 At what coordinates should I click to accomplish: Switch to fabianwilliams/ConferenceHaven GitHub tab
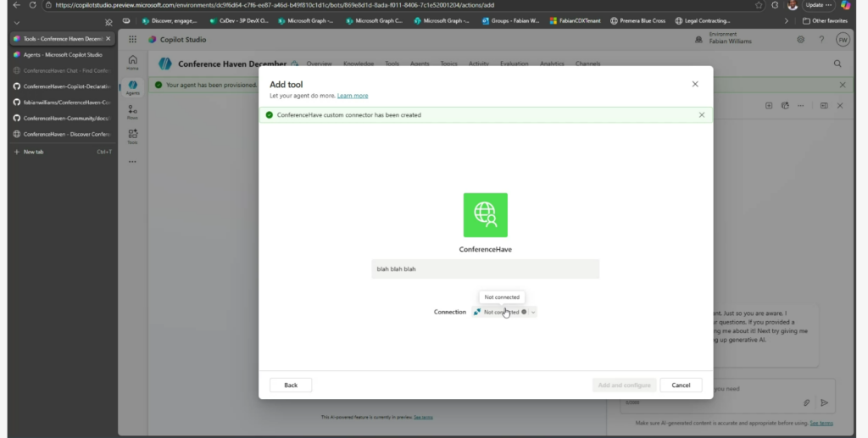point(63,103)
